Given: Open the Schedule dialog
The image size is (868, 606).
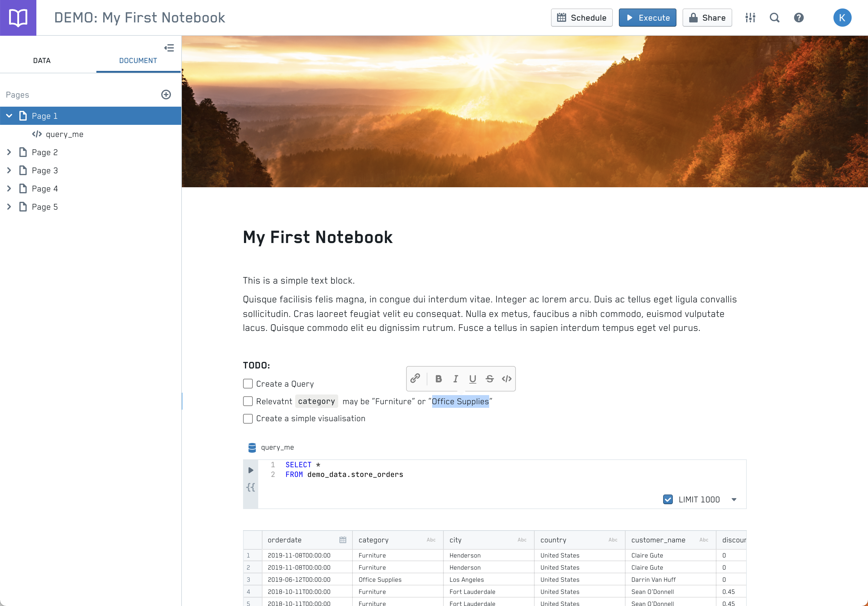Looking at the screenshot, I should 581,18.
